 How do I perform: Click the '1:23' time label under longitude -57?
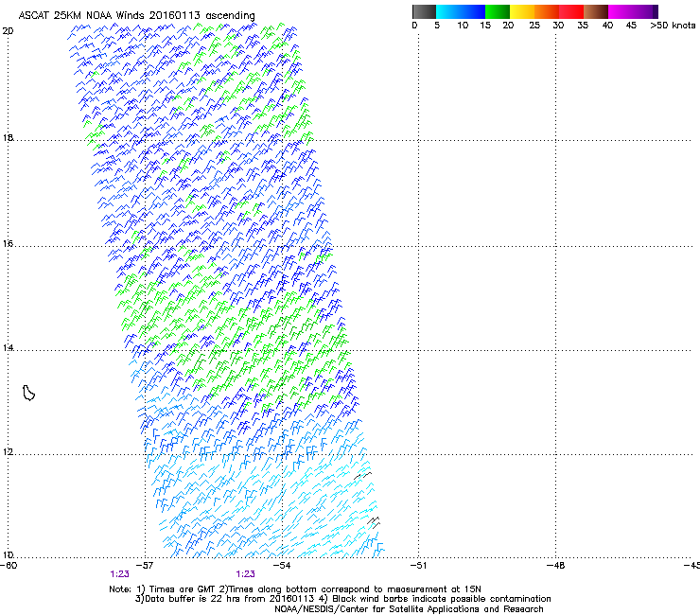tap(119, 574)
